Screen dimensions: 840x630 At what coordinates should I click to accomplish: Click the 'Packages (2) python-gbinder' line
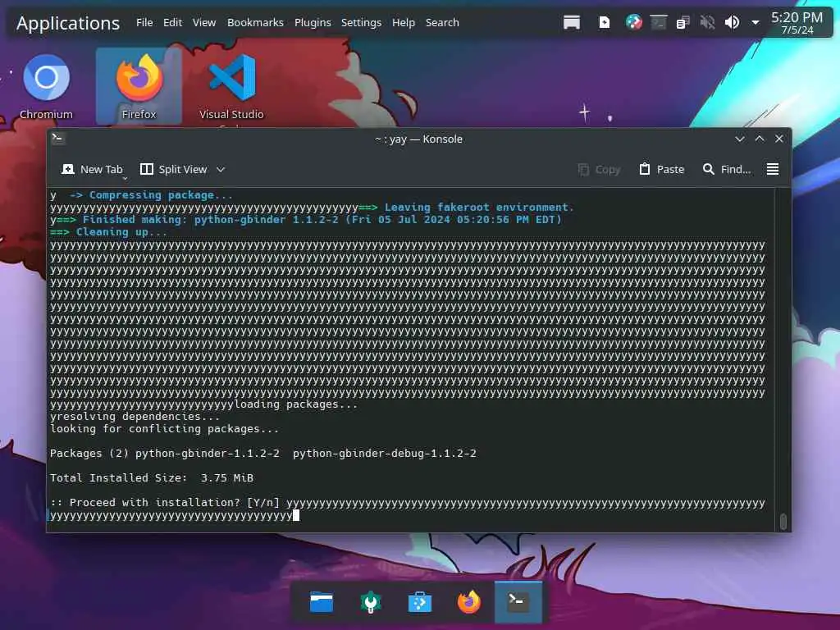tap(263, 453)
